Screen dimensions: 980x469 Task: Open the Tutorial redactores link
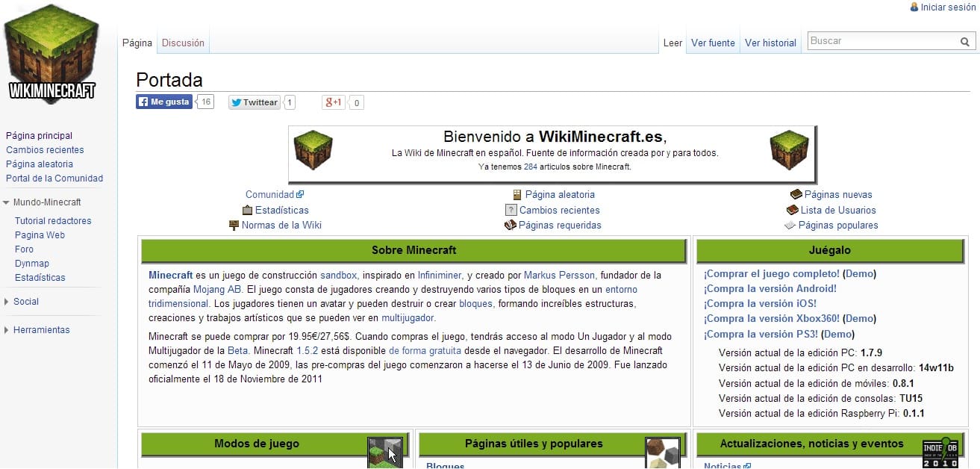(53, 221)
